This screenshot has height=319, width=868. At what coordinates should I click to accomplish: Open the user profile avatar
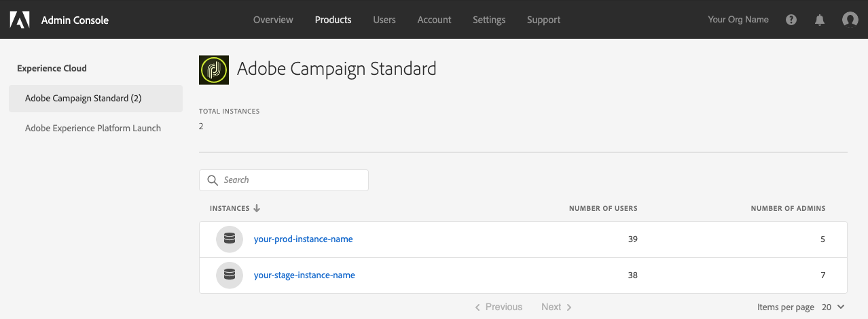[x=850, y=20]
